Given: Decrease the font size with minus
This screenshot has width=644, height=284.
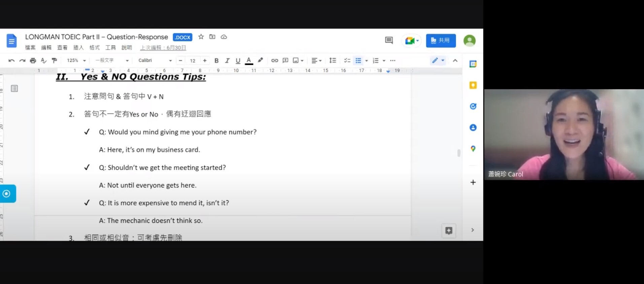Looking at the screenshot, I should pyautogui.click(x=180, y=60).
